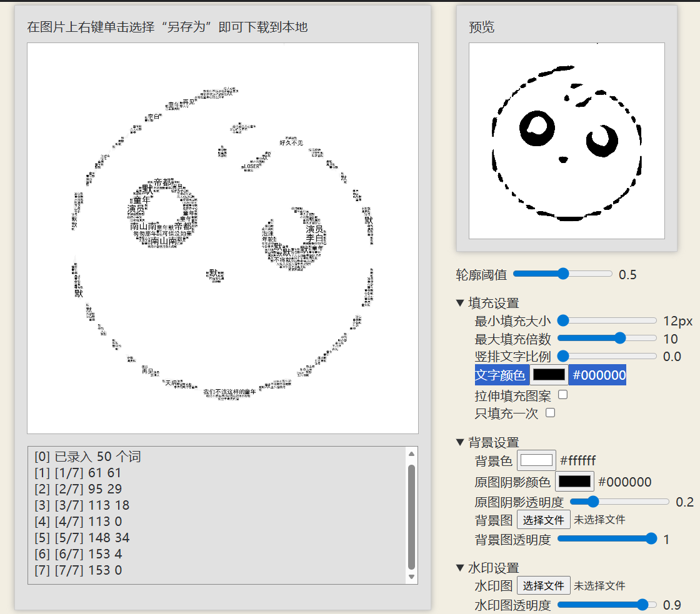Click 选择文件 button for 背景图
The height and width of the screenshot is (614, 700).
point(543,520)
